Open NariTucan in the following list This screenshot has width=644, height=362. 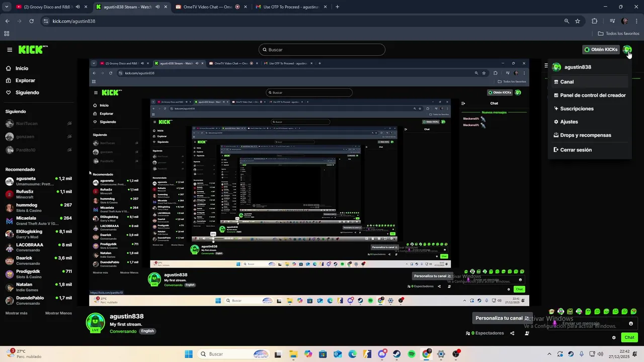pyautogui.click(x=39, y=124)
